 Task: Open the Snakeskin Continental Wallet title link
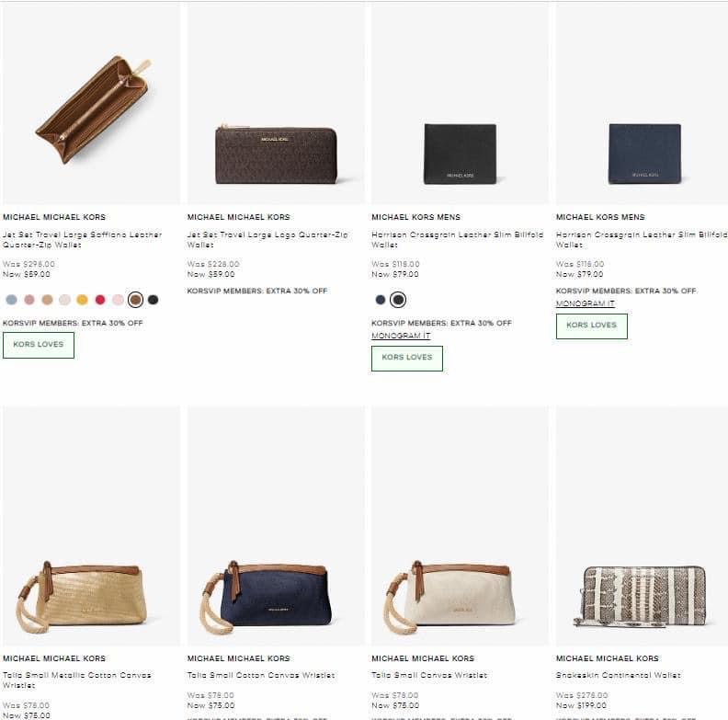tap(618, 676)
